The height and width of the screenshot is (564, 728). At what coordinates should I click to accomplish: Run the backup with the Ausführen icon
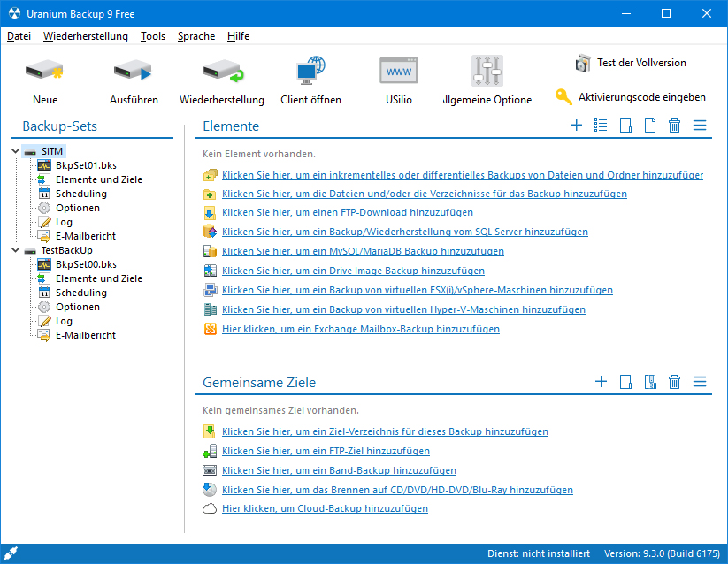(x=134, y=80)
